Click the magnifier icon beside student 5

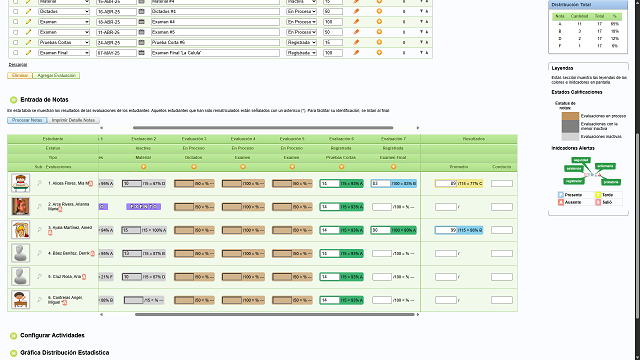pyautogui.click(x=40, y=276)
